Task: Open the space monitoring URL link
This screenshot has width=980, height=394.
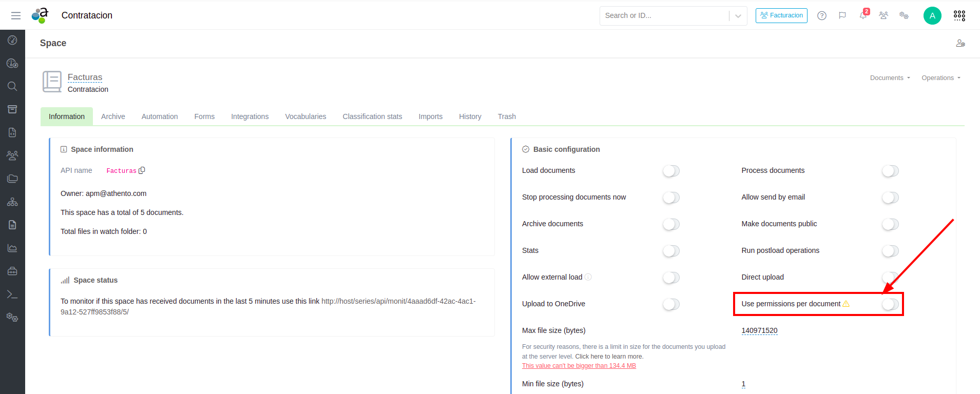Action: pos(398,301)
